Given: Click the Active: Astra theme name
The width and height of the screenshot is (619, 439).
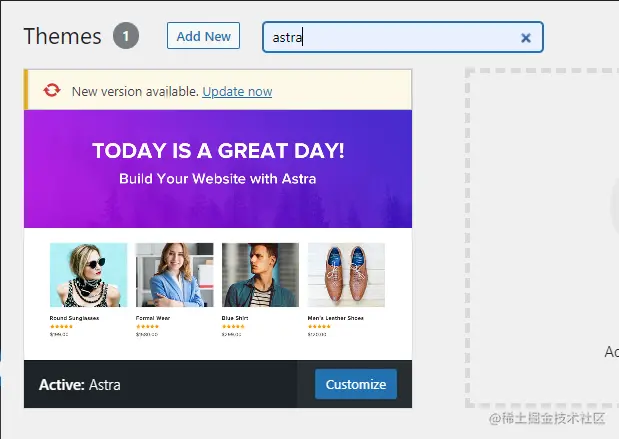Looking at the screenshot, I should (x=80, y=385).
